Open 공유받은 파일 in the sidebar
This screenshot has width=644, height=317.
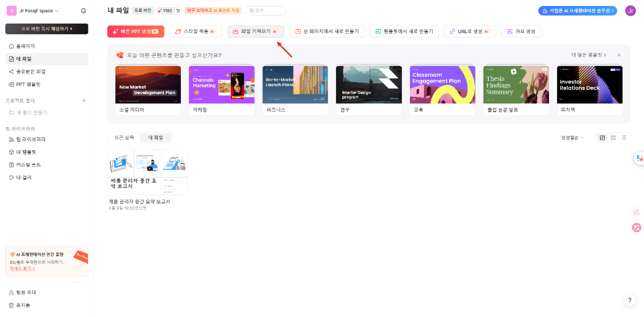[47, 71]
